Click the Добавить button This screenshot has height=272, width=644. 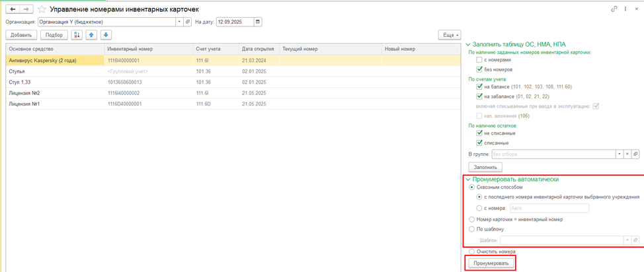point(22,35)
